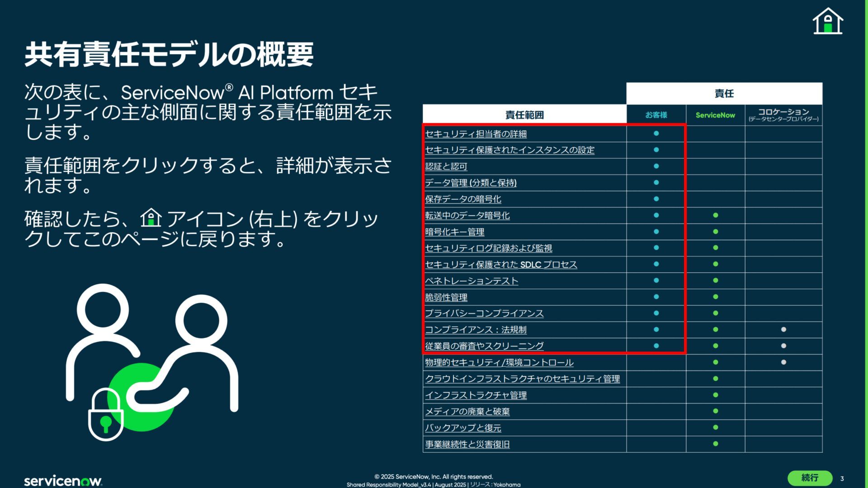Open 事業継続性と災害復旧 link

[x=467, y=444]
